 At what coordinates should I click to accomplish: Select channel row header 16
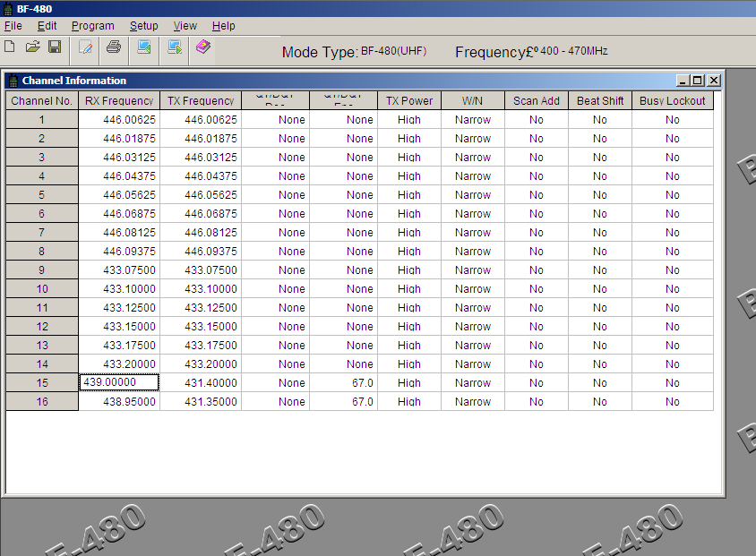click(x=42, y=401)
